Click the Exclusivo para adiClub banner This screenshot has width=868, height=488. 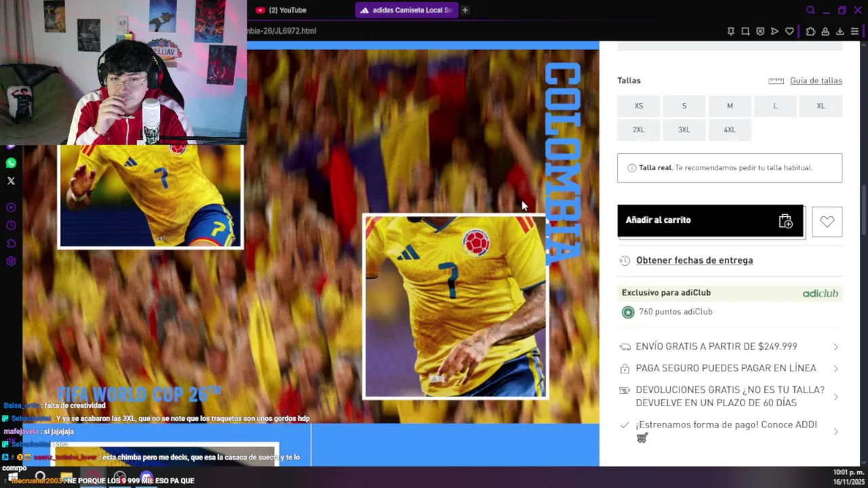[x=730, y=293]
